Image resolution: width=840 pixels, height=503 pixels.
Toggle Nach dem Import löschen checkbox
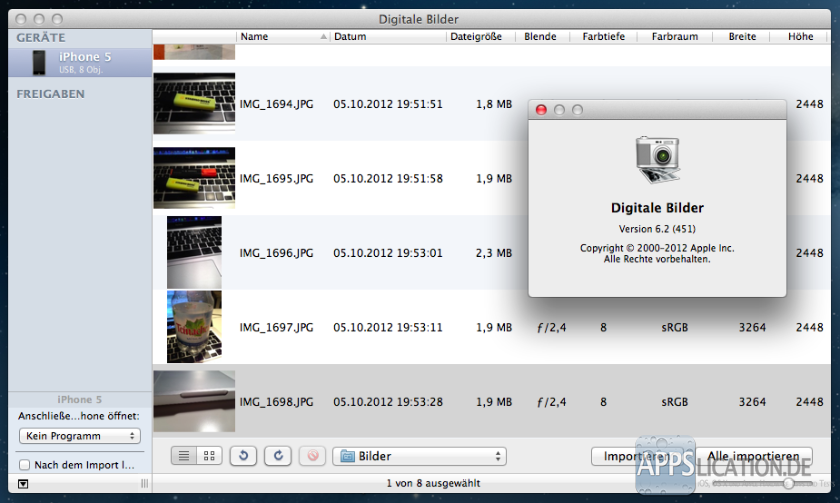pos(24,464)
